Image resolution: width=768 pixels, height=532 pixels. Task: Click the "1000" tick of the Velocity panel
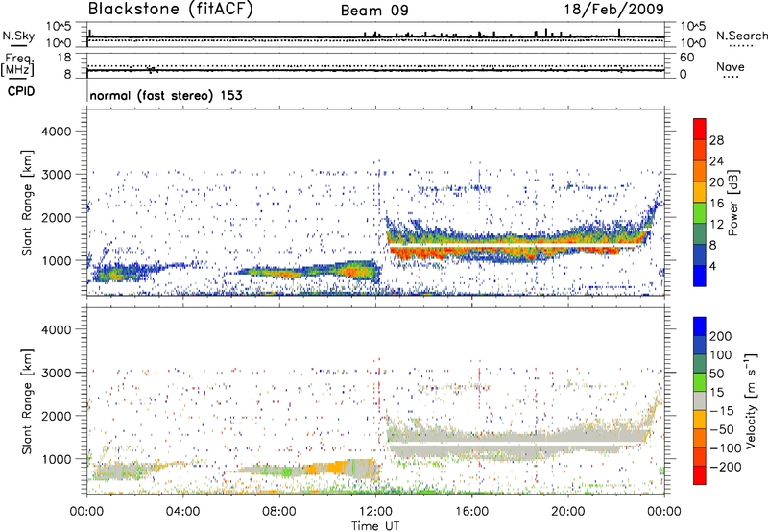(56, 459)
